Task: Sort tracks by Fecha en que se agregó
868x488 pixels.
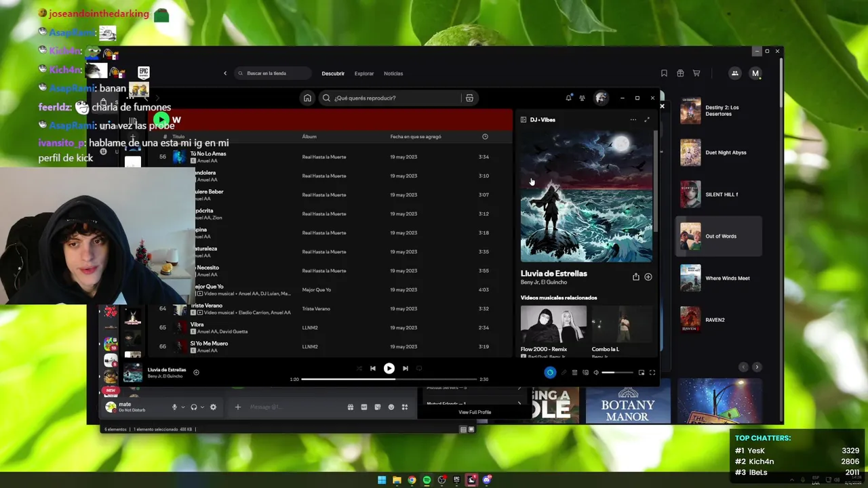Action: click(416, 136)
